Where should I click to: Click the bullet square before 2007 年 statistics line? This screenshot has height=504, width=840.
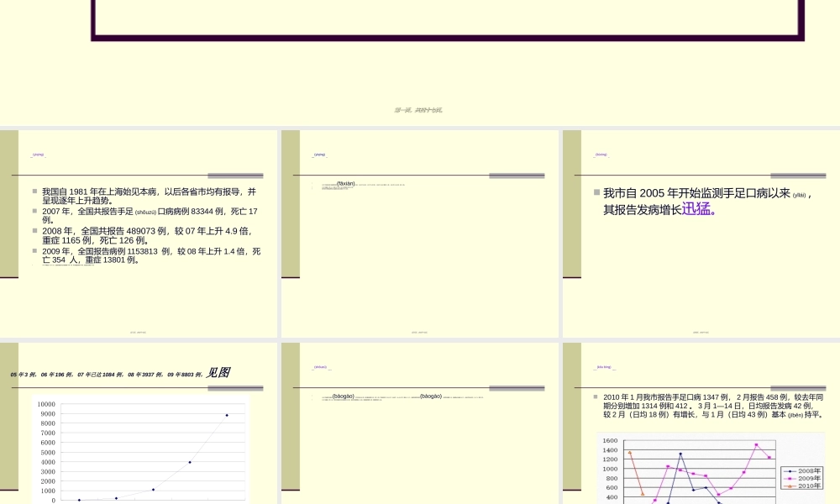click(34, 211)
